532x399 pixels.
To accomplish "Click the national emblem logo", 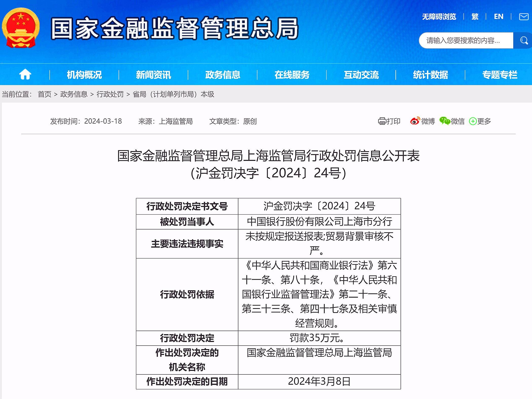I will (x=21, y=28).
